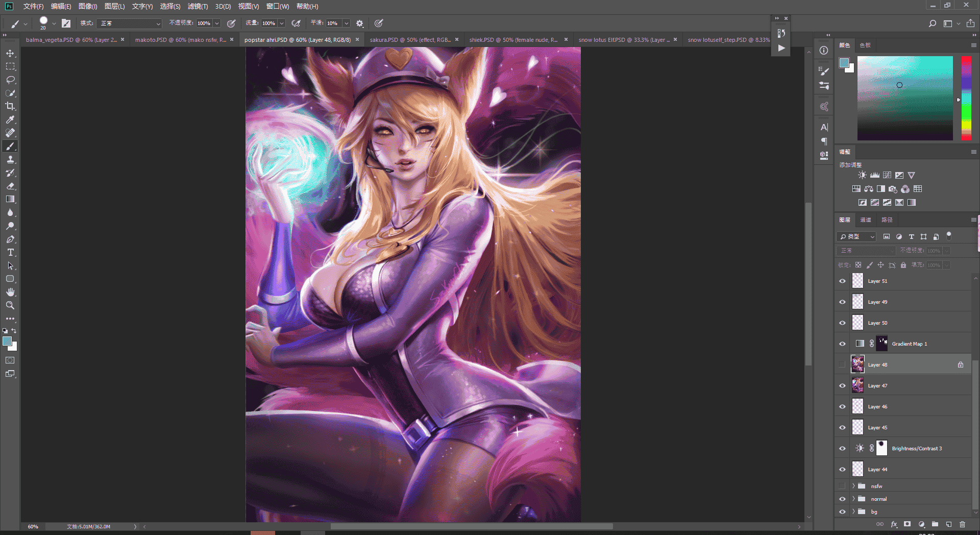Expand the normal layer group

click(x=853, y=499)
